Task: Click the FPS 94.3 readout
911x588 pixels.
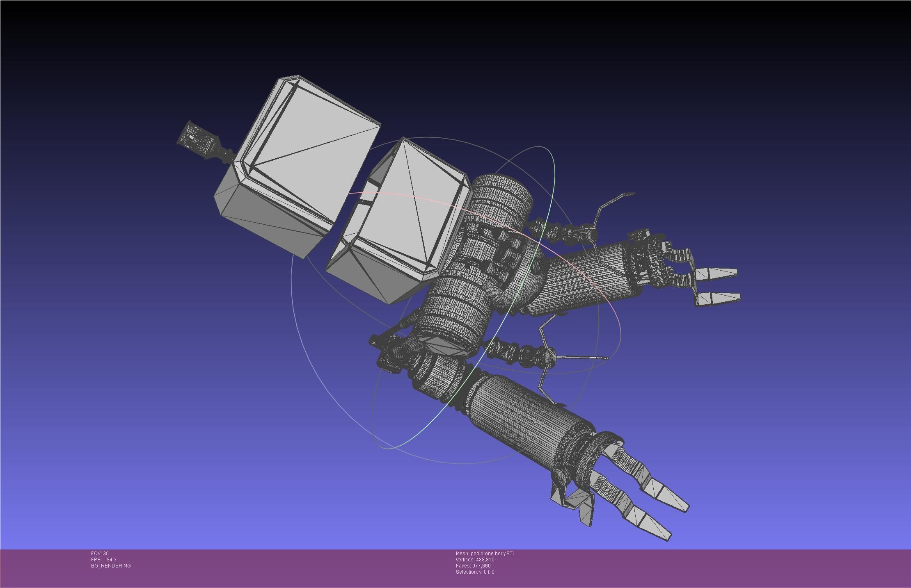Action: pyautogui.click(x=103, y=560)
